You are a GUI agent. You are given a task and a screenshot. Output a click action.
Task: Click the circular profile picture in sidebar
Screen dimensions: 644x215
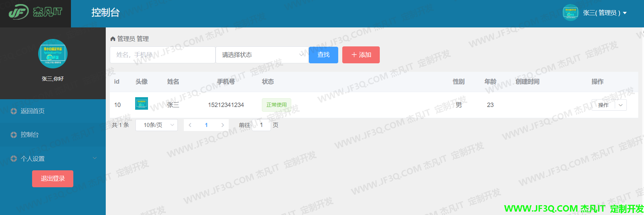(x=53, y=54)
